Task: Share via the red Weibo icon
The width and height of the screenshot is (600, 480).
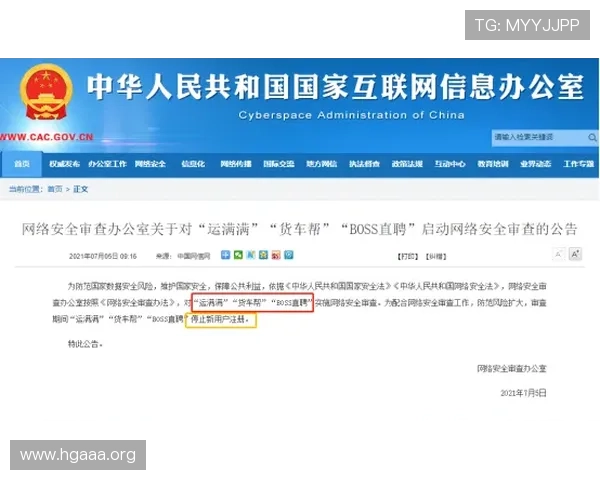Action: 276,255
